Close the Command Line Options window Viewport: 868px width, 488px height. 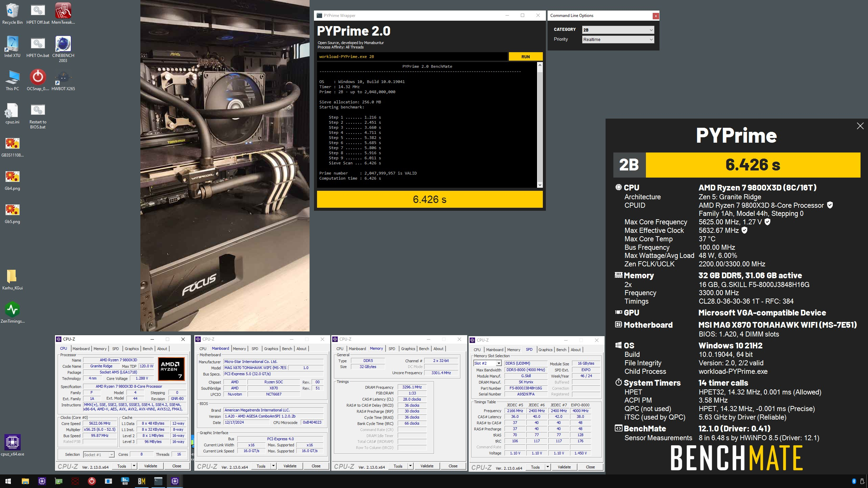pyautogui.click(x=656, y=16)
